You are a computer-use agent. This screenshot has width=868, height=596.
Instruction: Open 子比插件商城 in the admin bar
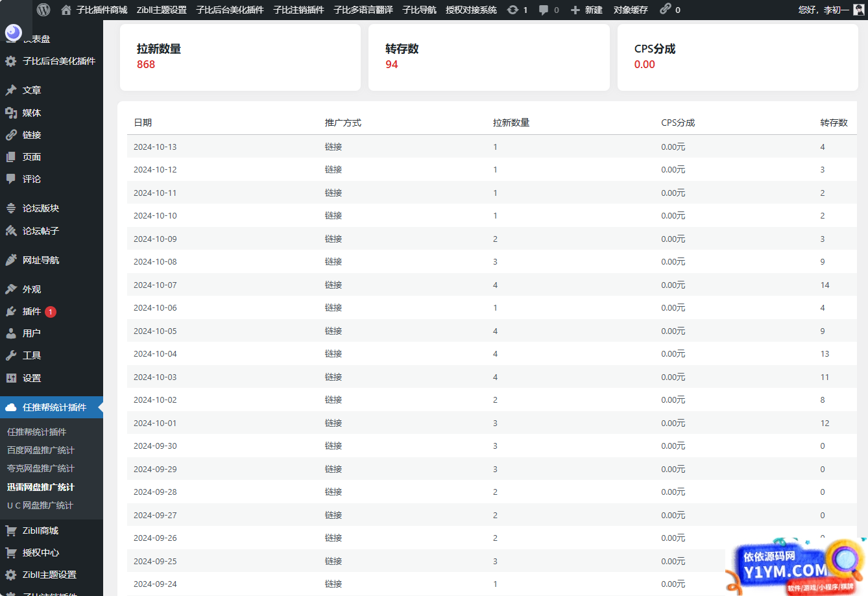102,10
